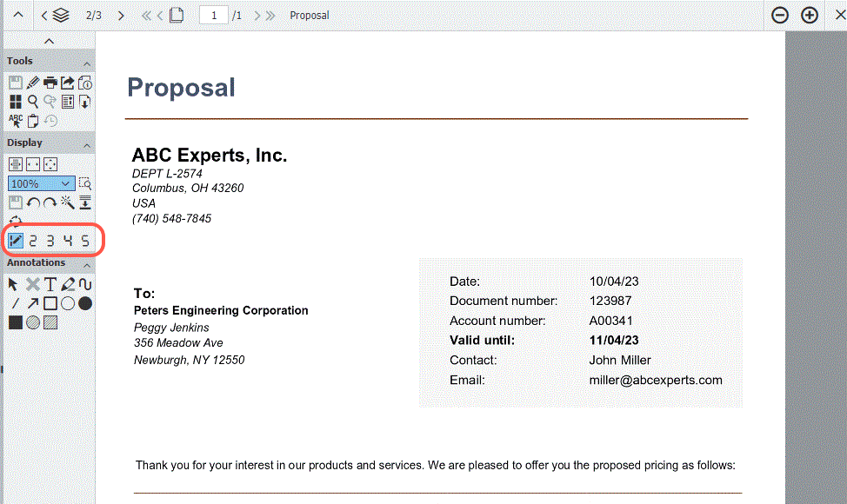Toggle annotation layer 3

(x=50, y=241)
